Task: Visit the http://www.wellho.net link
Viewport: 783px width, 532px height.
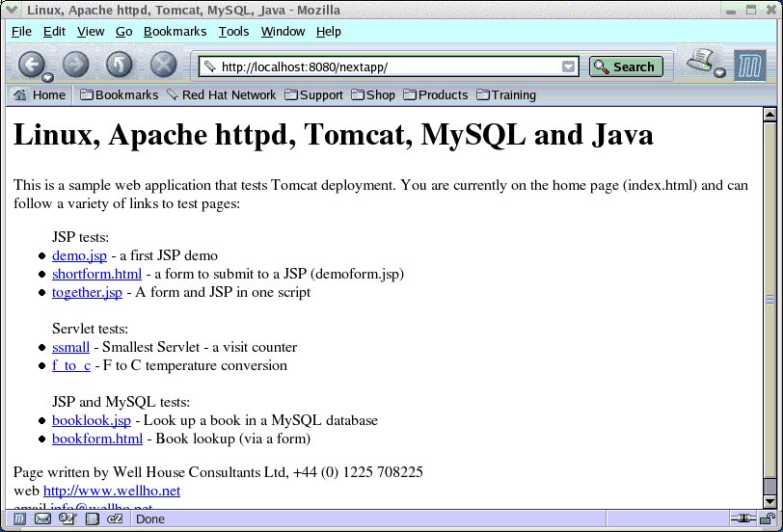Action: click(x=112, y=492)
